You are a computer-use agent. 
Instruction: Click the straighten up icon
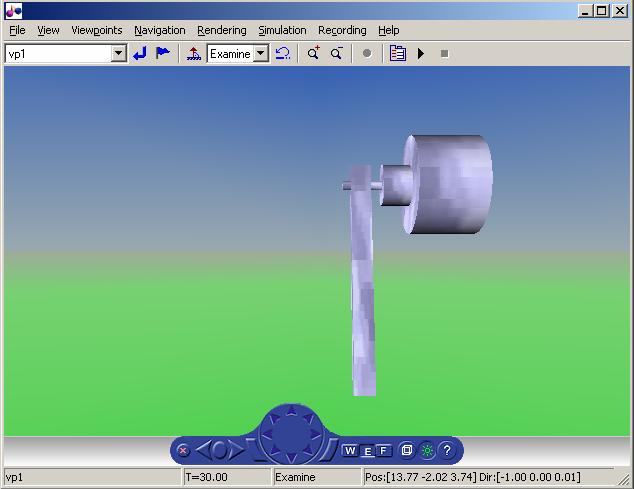coord(194,53)
